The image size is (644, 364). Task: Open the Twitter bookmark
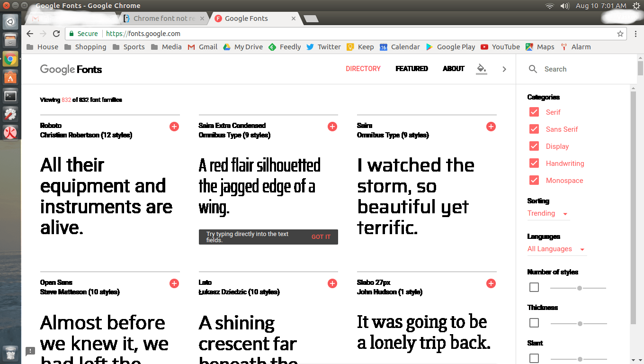pos(323,47)
